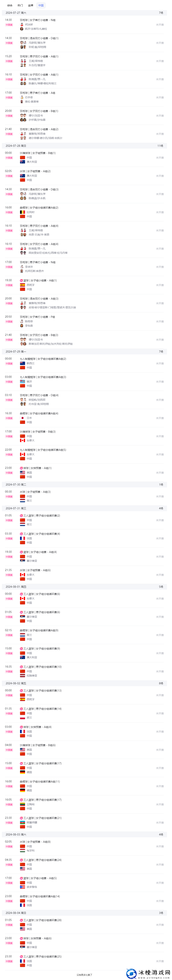
Task: Click the Puerto Rico flag beside 波多黎各
Action: 22,887
